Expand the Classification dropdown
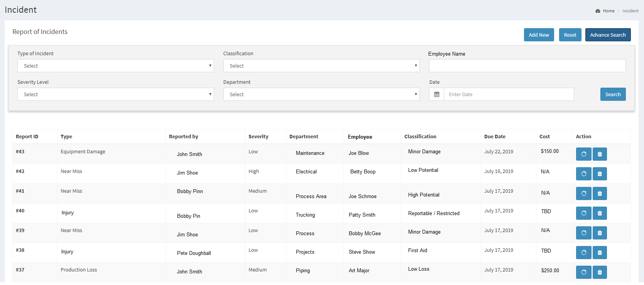 click(x=321, y=66)
